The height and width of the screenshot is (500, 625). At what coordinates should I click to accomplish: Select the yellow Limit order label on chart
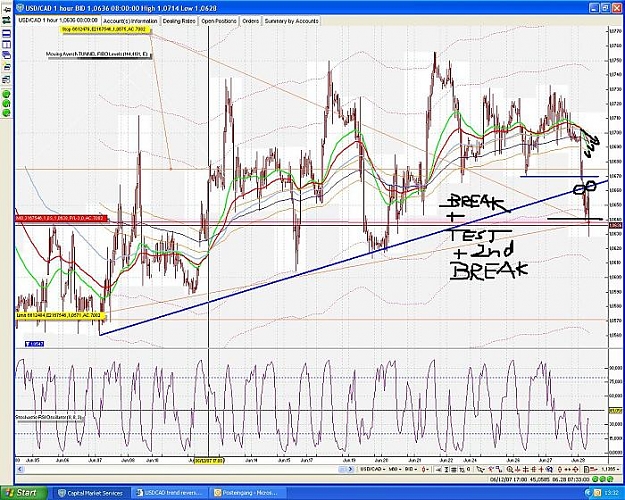[x=60, y=316]
